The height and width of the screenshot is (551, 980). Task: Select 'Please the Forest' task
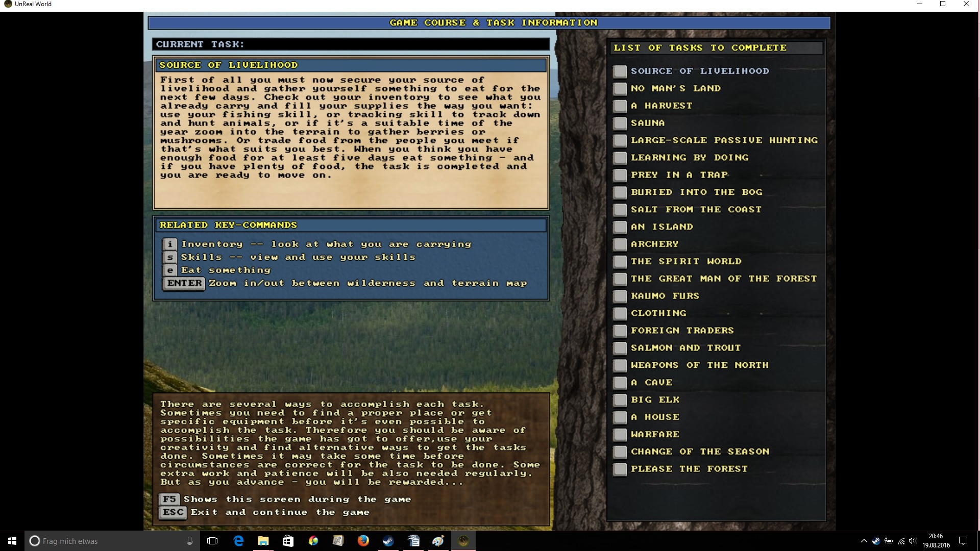(x=690, y=470)
